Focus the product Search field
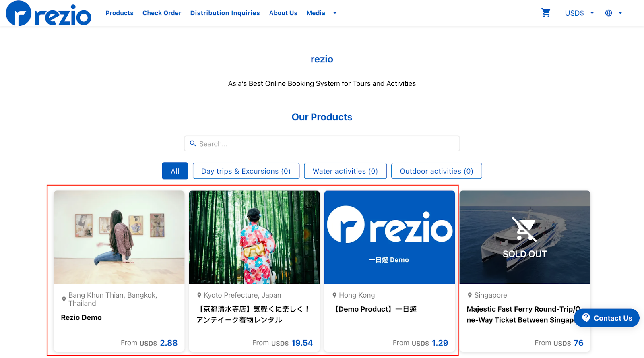The image size is (644, 358). pos(322,143)
